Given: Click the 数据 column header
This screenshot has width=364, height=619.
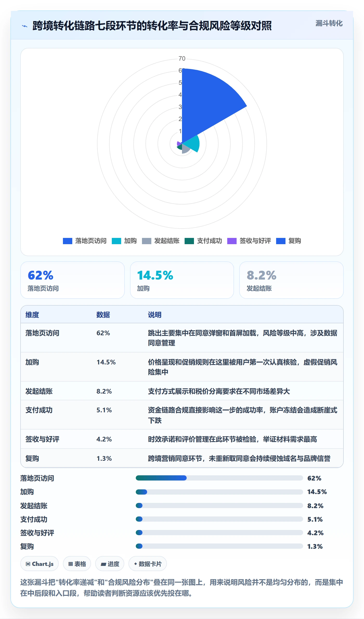Looking at the screenshot, I should pos(103,315).
